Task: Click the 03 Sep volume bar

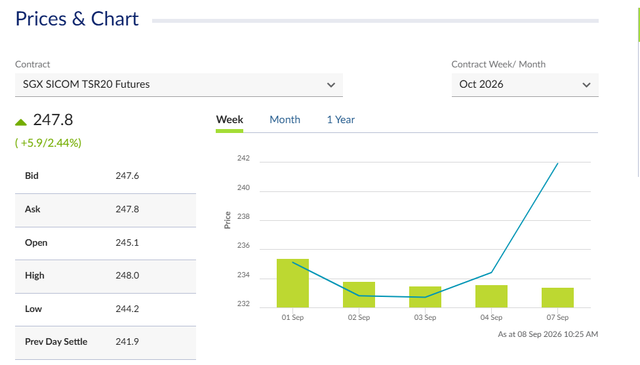Action: tap(425, 297)
